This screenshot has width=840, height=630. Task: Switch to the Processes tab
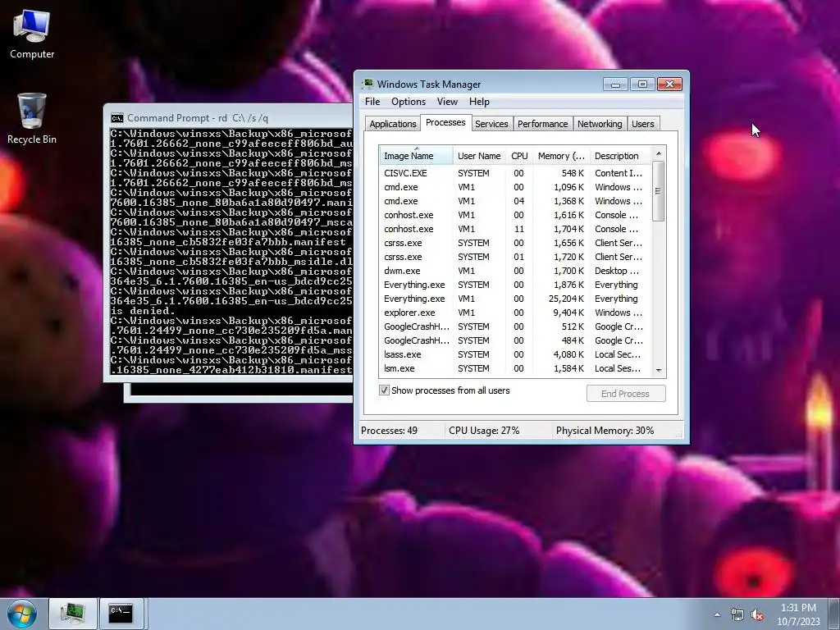(x=445, y=123)
